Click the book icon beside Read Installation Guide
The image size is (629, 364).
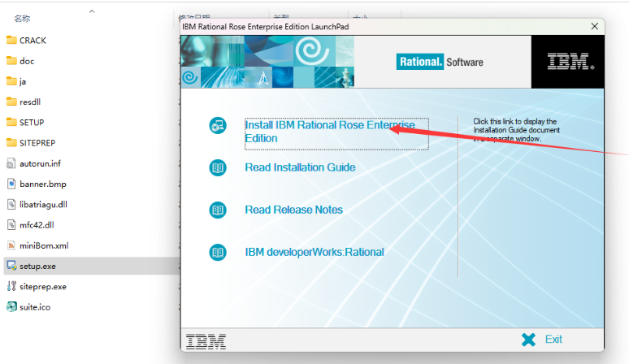[218, 167]
